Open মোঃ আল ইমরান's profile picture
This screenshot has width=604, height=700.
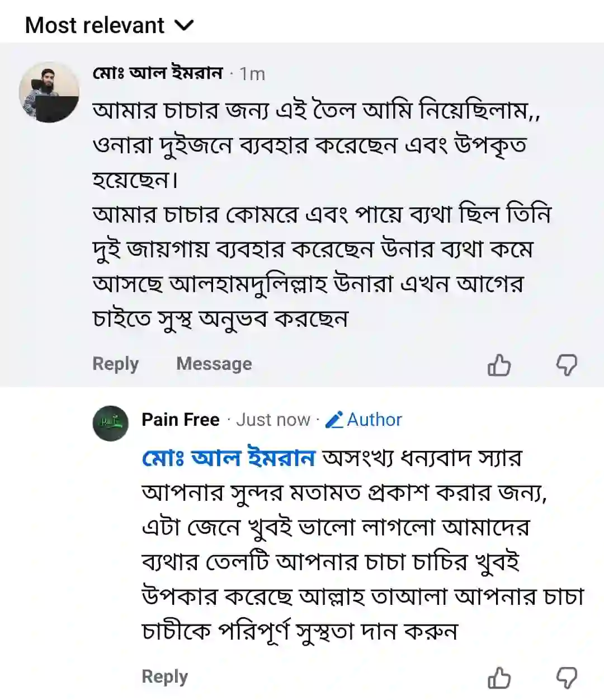[x=49, y=92]
